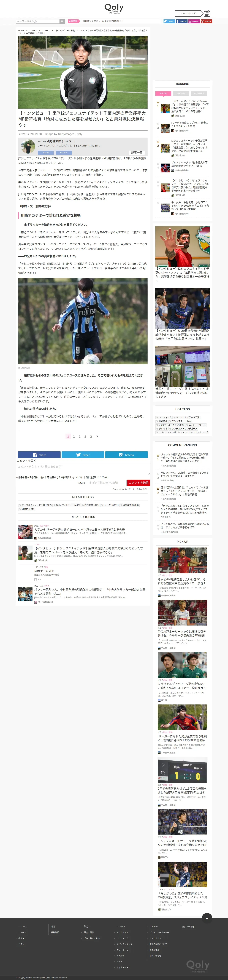The width and height of the screenshot is (228, 980).
Task: Open the エデン・アザール hot tag
Action: click(x=196, y=425)
